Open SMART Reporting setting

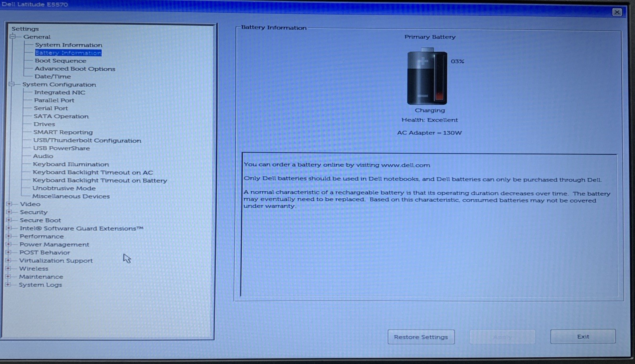63,132
